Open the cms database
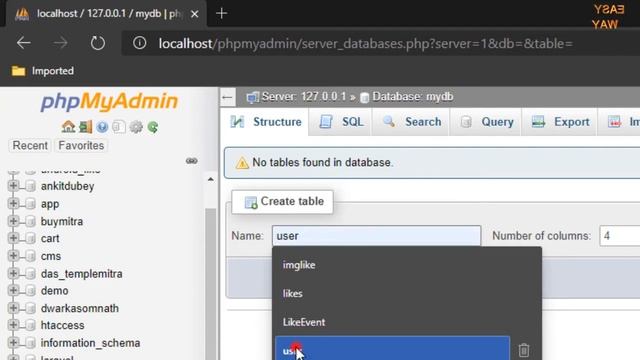The height and width of the screenshot is (360, 640). pos(51,256)
